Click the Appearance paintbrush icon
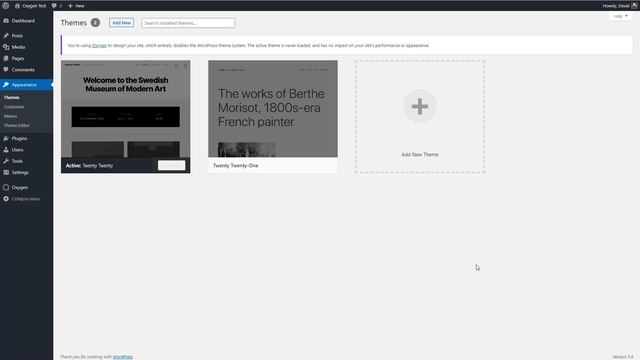The width and height of the screenshot is (640, 360). coord(6,85)
